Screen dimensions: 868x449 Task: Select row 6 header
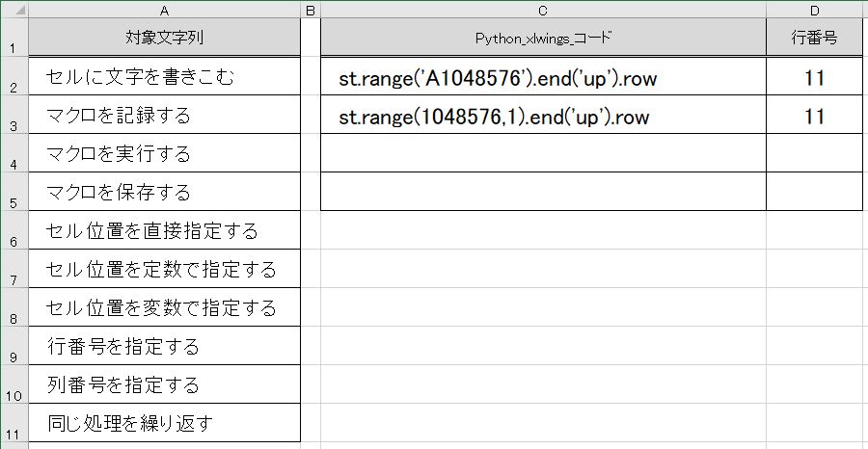(x=14, y=230)
